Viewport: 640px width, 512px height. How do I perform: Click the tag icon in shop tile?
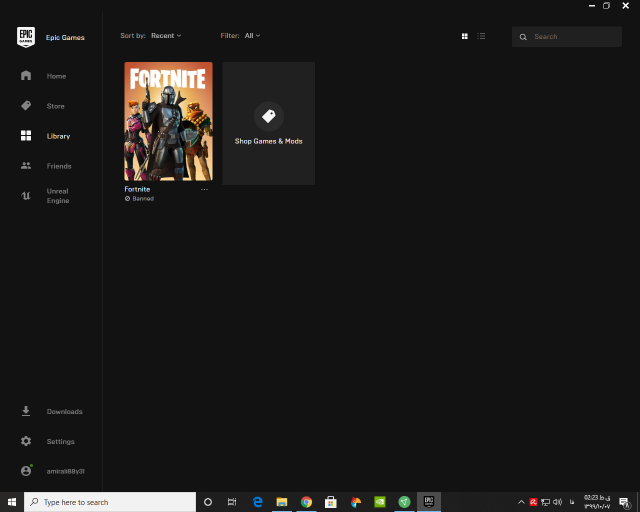tap(269, 116)
